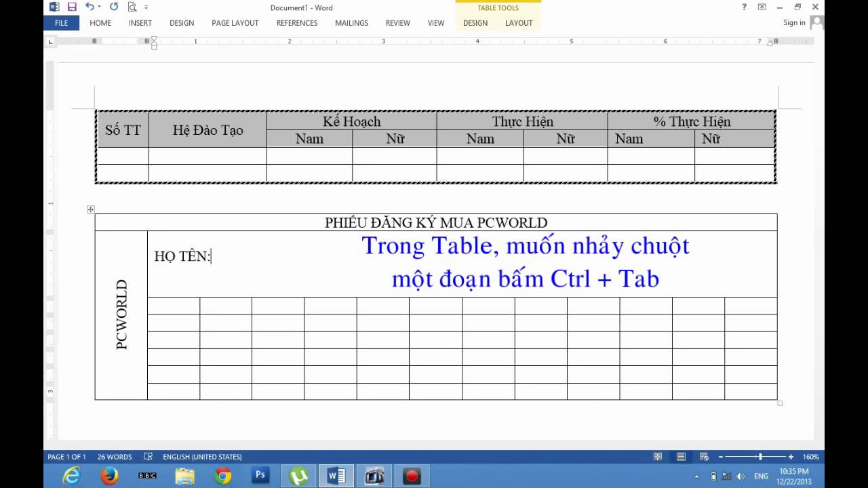Click the proofing check icon in status bar
The image size is (868, 488).
pos(147,456)
